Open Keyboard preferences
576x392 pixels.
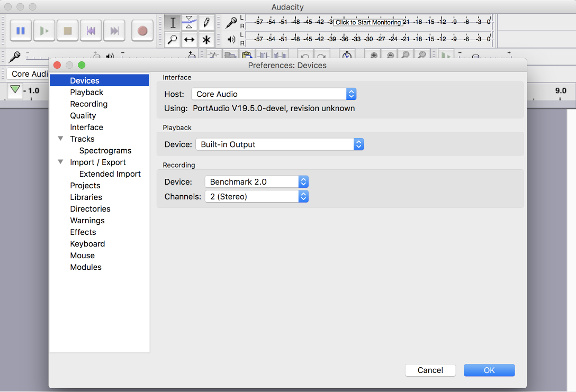87,244
